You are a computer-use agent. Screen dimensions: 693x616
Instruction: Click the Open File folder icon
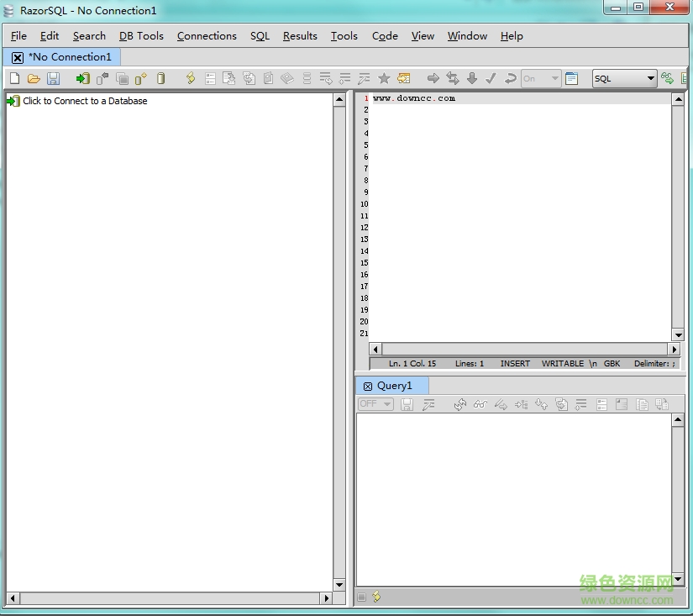pyautogui.click(x=34, y=78)
